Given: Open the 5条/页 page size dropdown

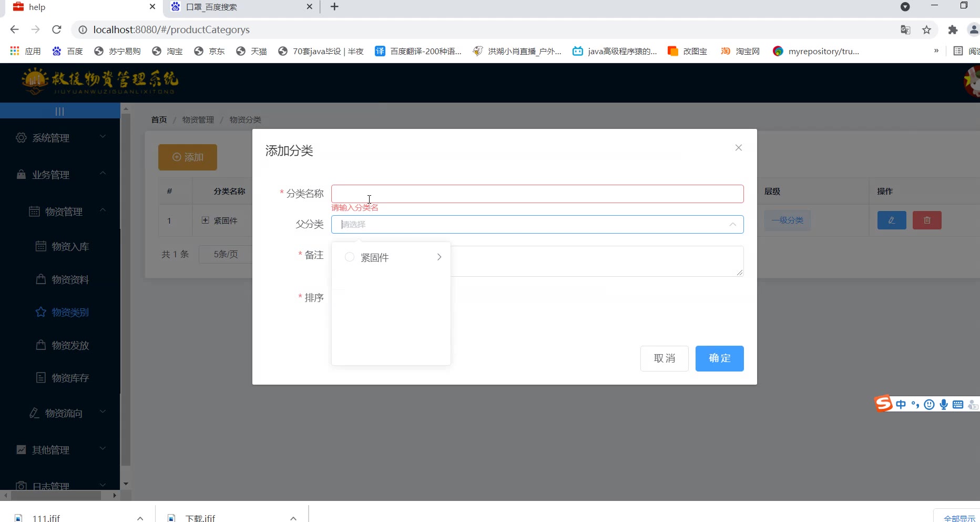Looking at the screenshot, I should [226, 254].
